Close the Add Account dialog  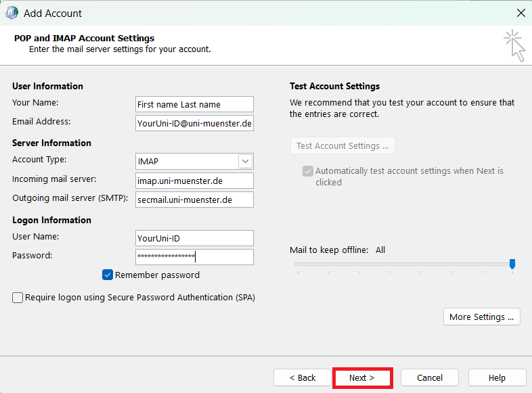(520, 13)
